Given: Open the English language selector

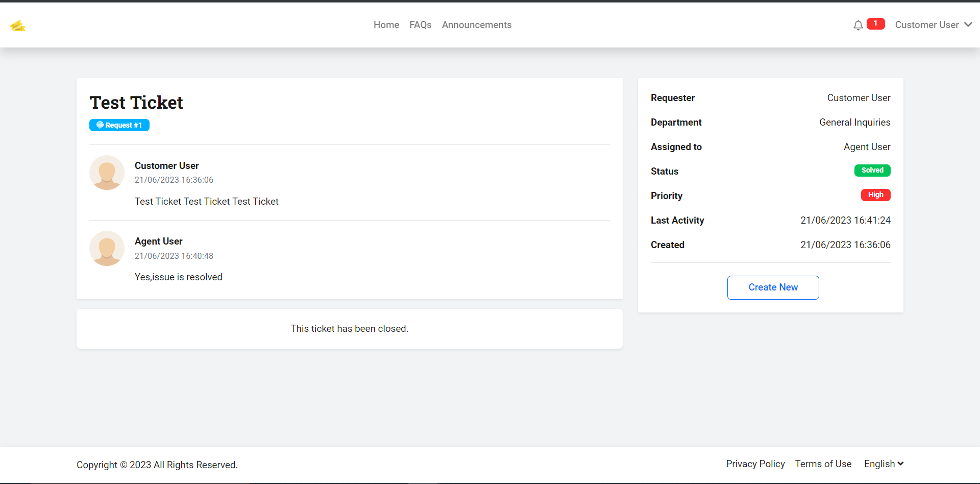Looking at the screenshot, I should [x=884, y=464].
